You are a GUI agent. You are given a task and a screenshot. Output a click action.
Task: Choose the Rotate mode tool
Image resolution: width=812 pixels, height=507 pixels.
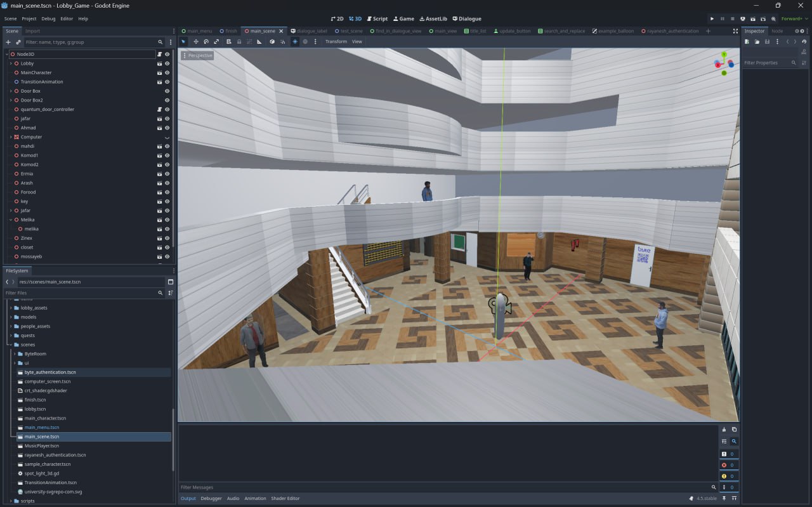[206, 42]
